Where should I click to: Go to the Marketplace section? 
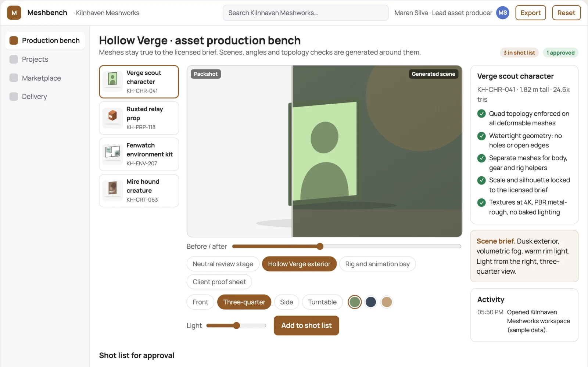tap(45, 78)
